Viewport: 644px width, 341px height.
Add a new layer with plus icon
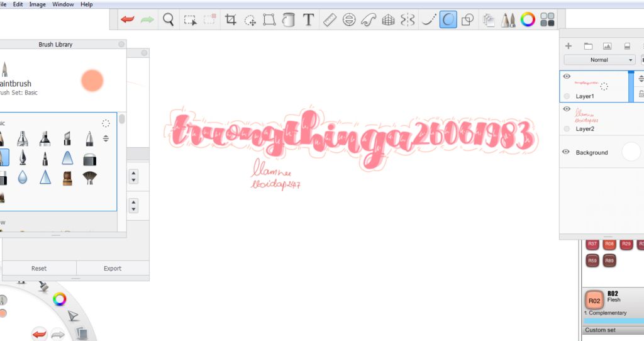[569, 46]
